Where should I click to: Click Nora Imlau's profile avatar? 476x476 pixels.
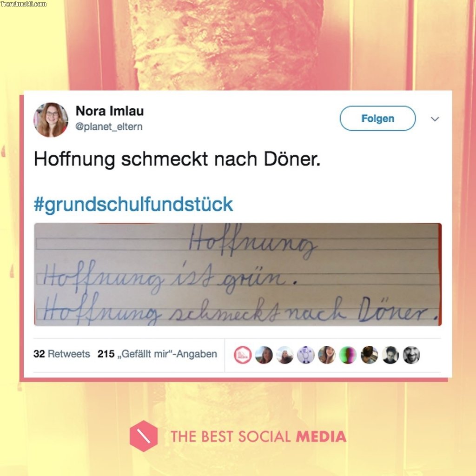51,119
